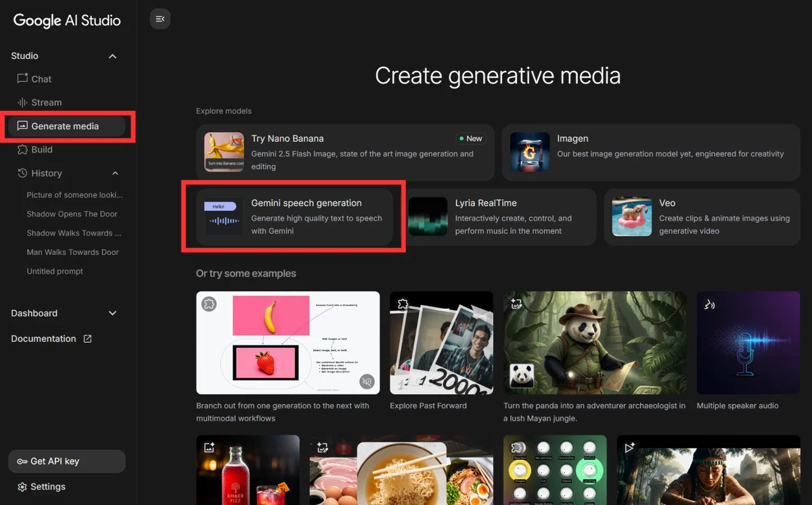Click 'Explore Past Forward' caption text
Viewport: 812px width, 505px height.
point(428,406)
